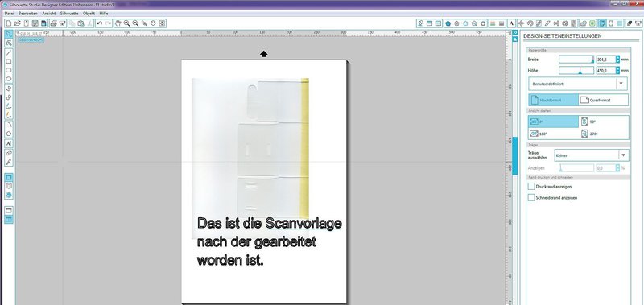
Task: Zoom in using the magnifier plus icon
Action: (127, 23)
